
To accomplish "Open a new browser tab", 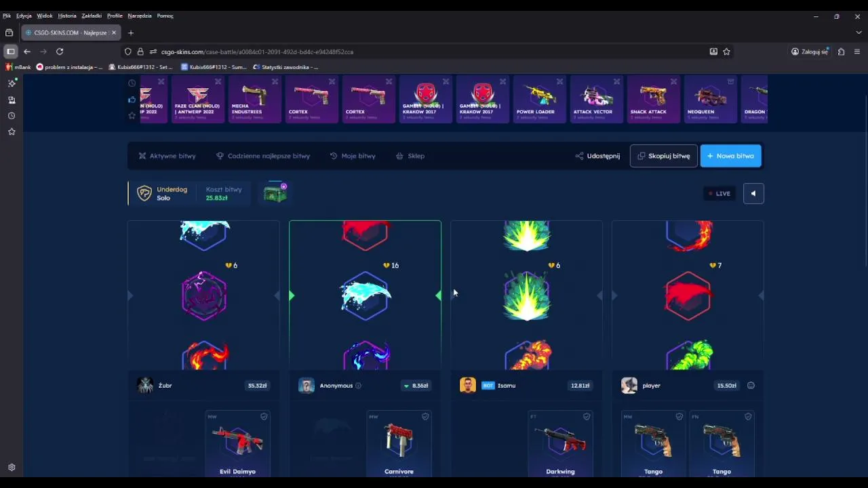I will (x=131, y=33).
